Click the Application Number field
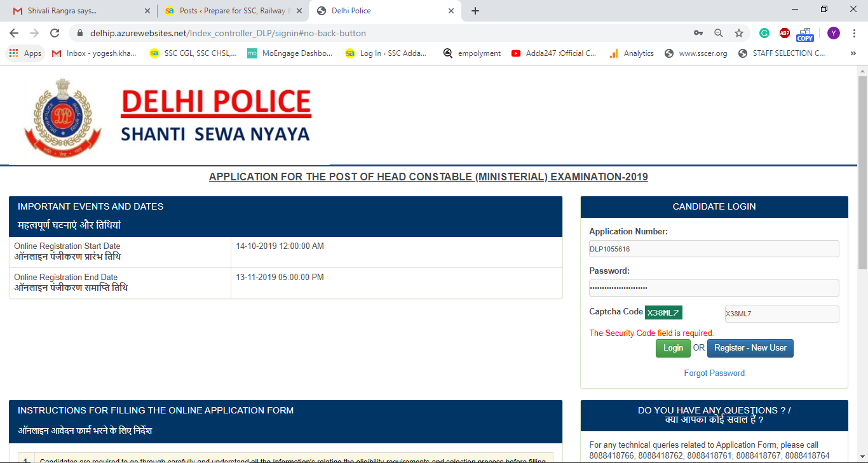Image resolution: width=868 pixels, height=463 pixels. tap(714, 248)
